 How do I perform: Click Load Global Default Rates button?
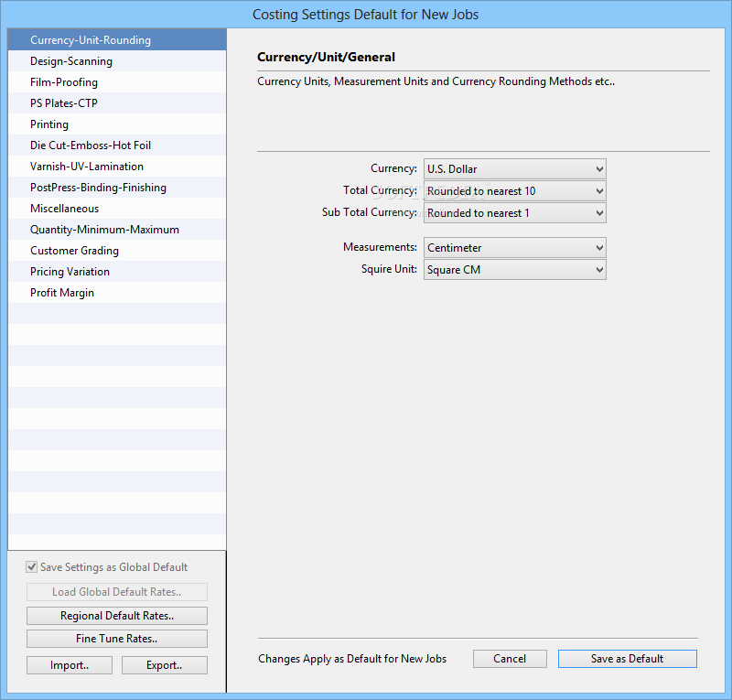click(x=117, y=592)
